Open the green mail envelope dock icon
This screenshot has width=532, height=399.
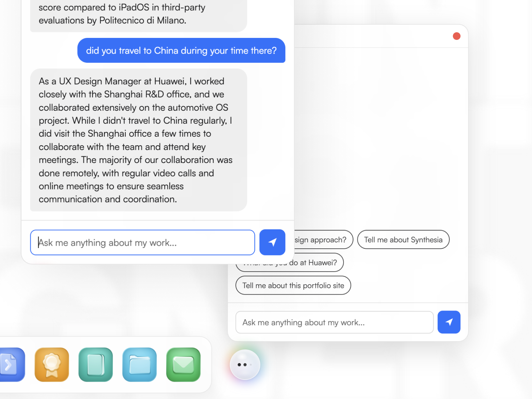[184, 364]
